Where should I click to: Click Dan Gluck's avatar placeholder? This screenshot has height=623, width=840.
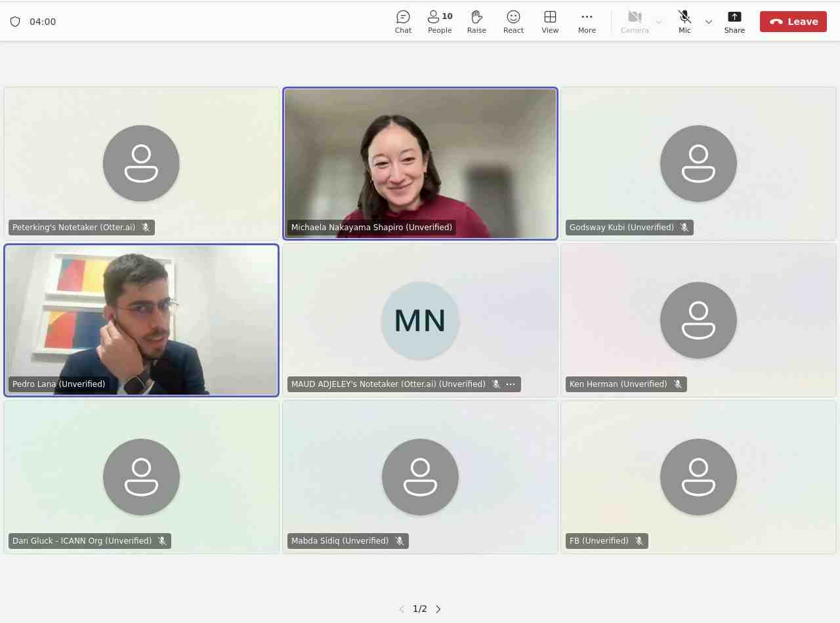pyautogui.click(x=141, y=477)
